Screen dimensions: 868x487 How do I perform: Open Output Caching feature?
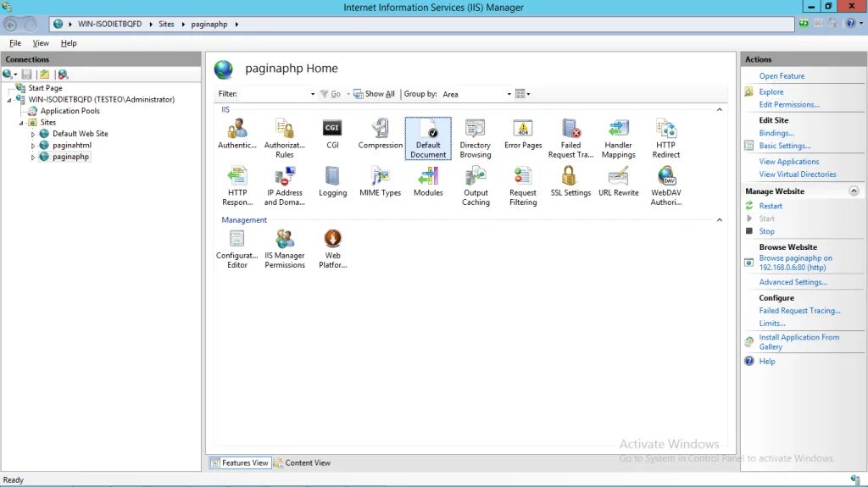point(476,186)
